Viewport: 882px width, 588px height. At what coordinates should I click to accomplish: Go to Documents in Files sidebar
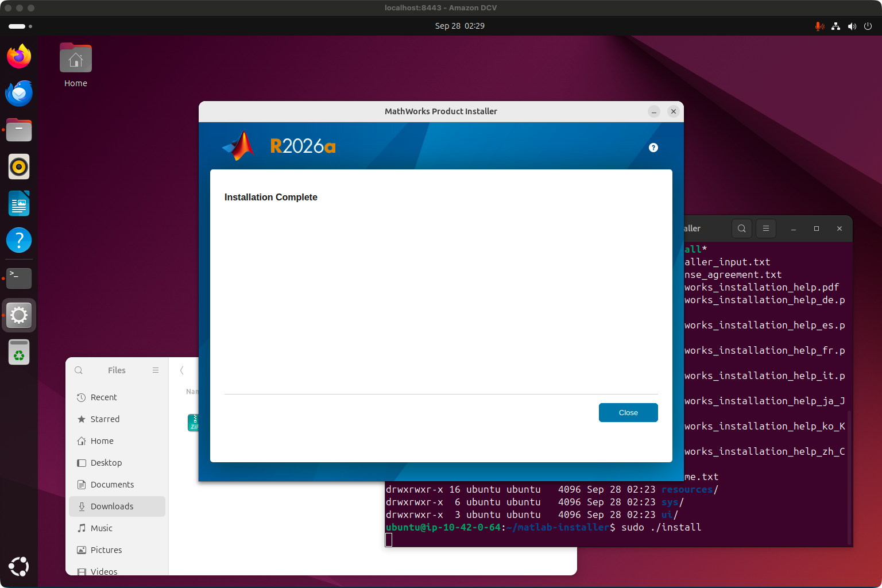[117, 485]
